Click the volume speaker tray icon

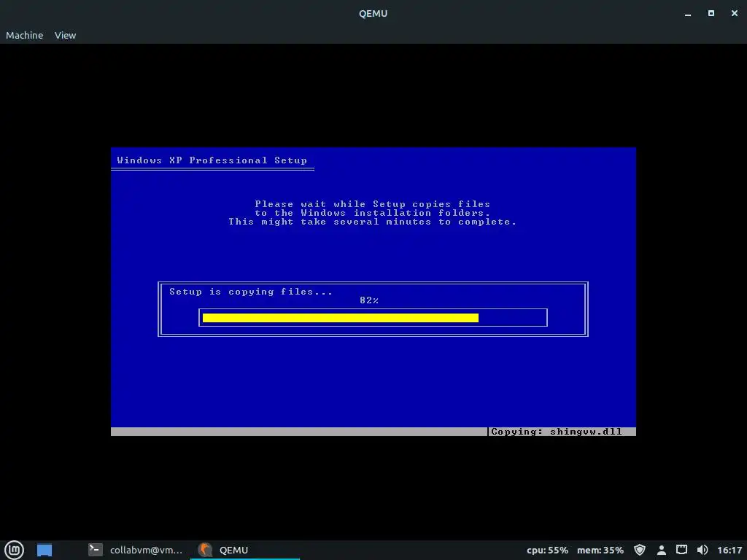[x=703, y=550]
